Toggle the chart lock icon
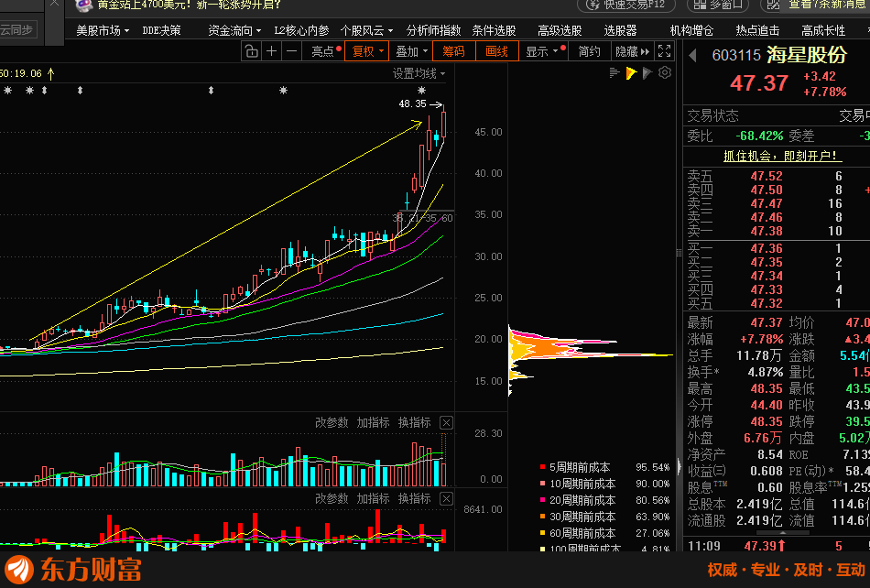 tap(251, 51)
